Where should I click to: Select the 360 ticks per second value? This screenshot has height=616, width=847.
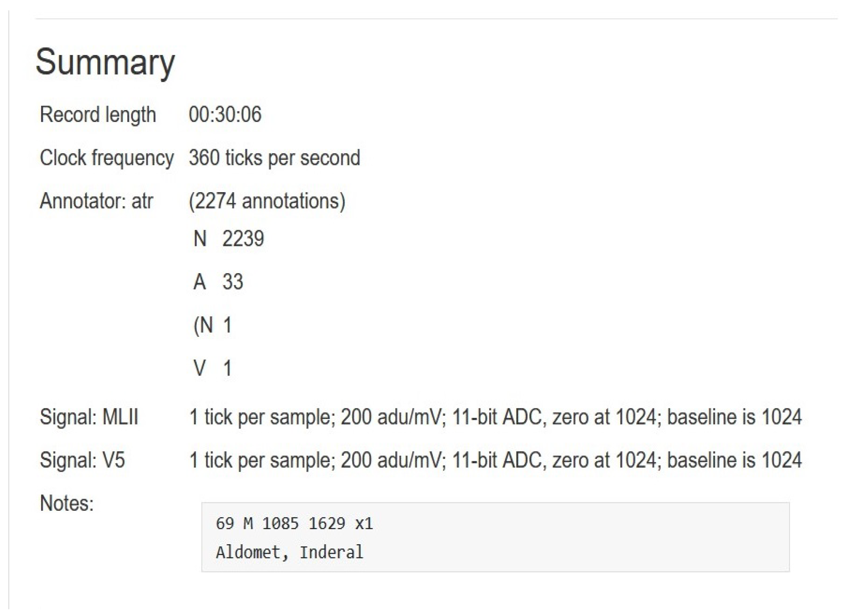click(274, 157)
